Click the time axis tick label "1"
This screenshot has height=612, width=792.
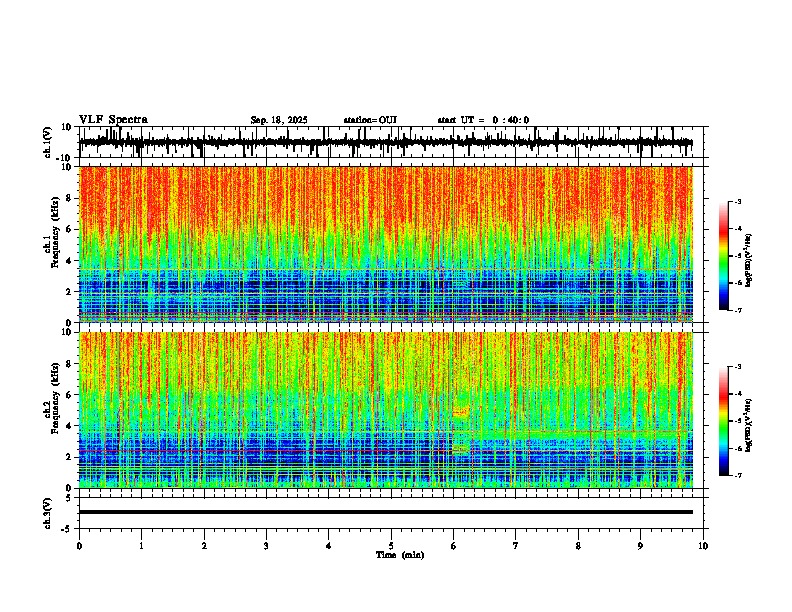pyautogui.click(x=141, y=546)
